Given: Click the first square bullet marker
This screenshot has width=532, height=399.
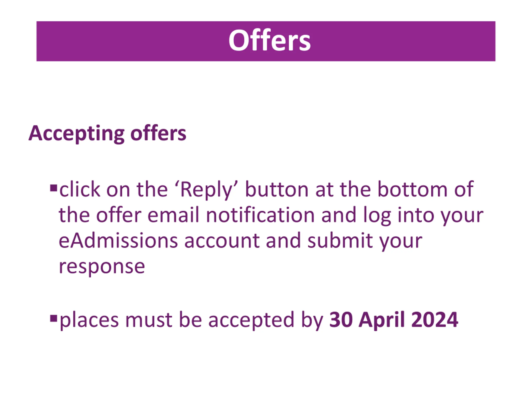Looking at the screenshot, I should click(53, 188).
